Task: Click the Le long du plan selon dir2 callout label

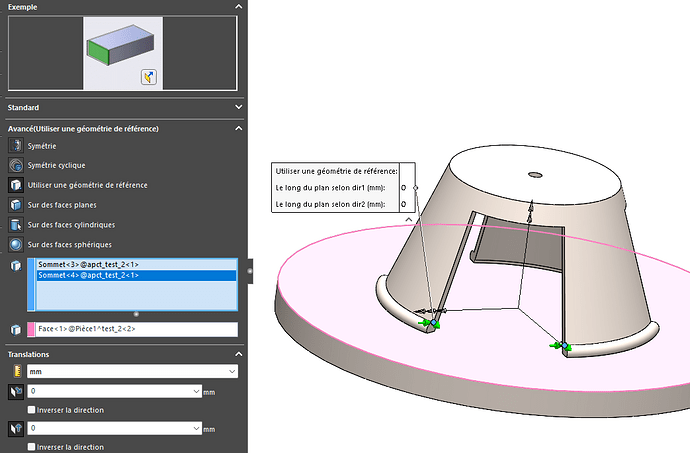Action: (x=330, y=204)
